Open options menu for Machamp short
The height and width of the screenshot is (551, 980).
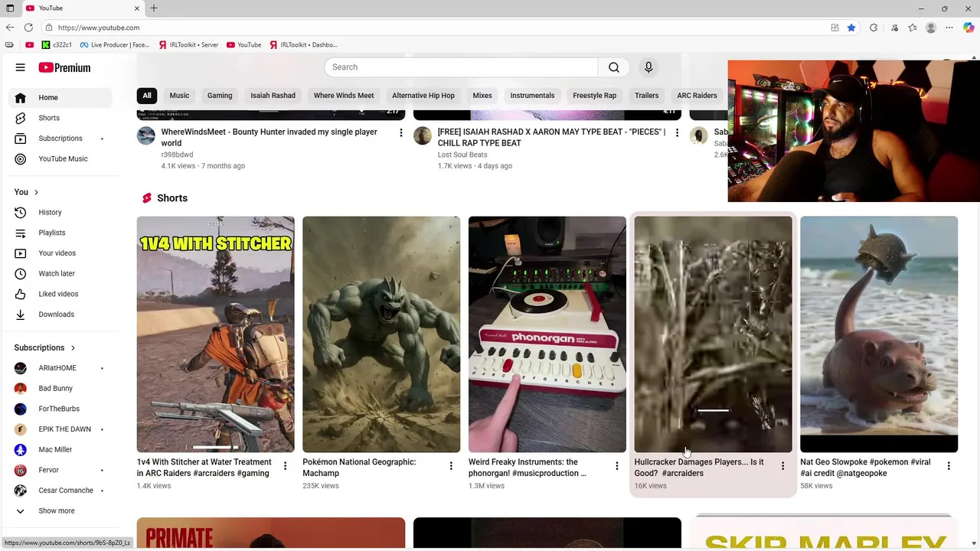(451, 466)
